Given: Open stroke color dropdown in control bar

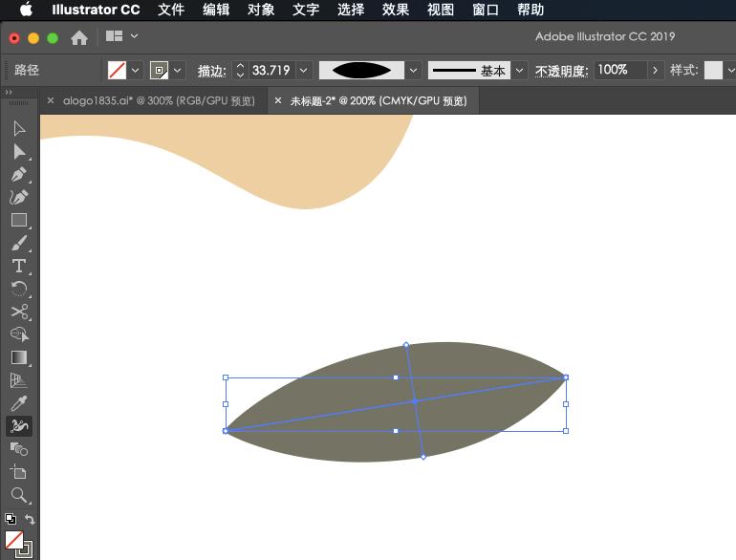Looking at the screenshot, I should 178,71.
